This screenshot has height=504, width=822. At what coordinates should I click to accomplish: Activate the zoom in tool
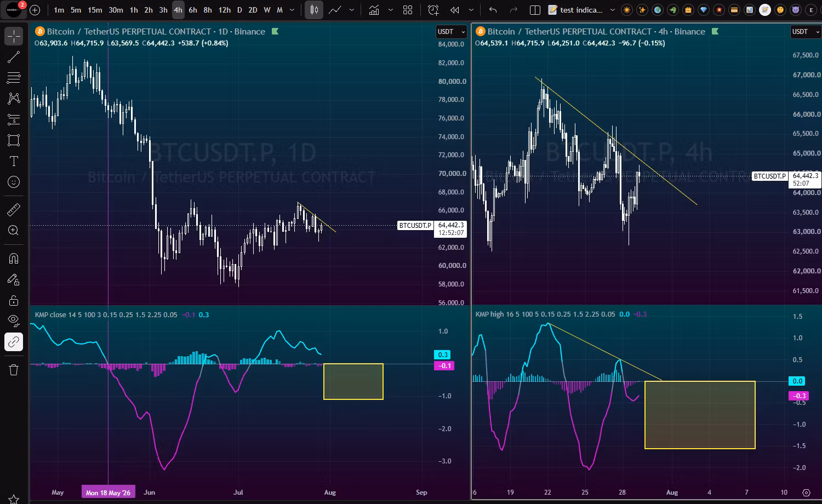14,230
